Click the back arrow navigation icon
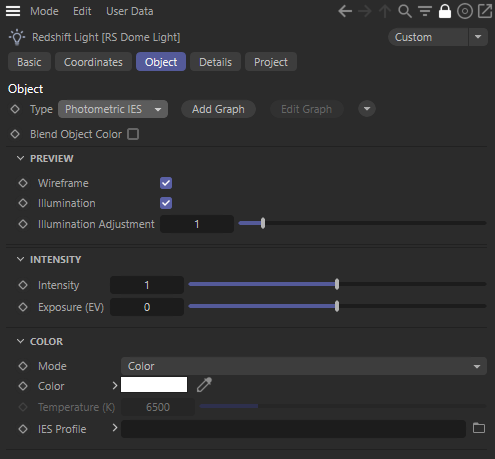This screenshot has height=459, width=495. [345, 11]
